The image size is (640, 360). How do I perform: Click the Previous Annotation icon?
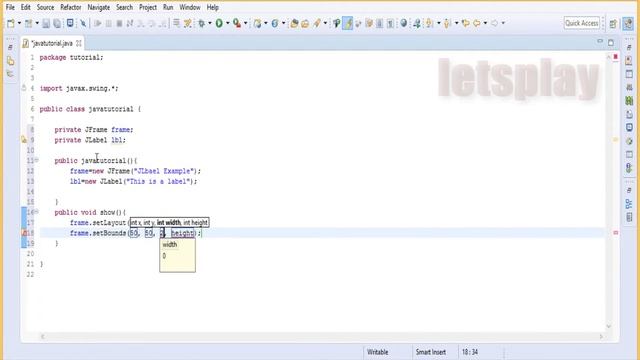pyautogui.click(x=447, y=23)
